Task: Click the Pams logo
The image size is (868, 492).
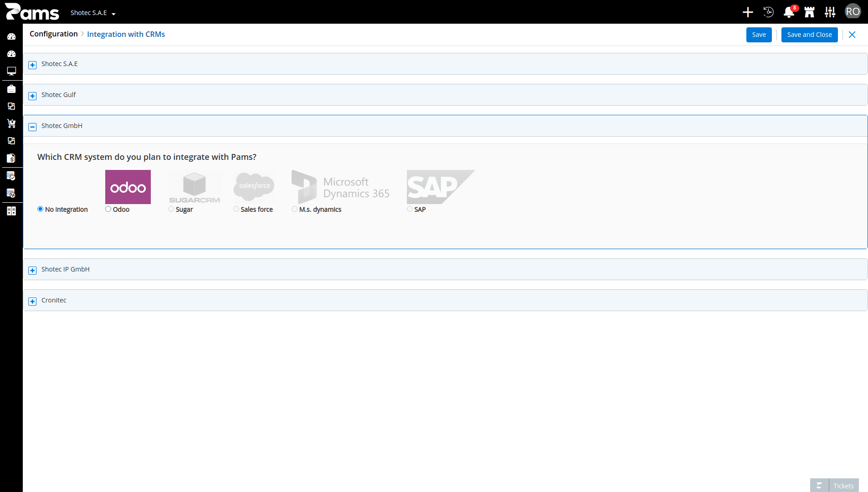Action: (x=32, y=12)
